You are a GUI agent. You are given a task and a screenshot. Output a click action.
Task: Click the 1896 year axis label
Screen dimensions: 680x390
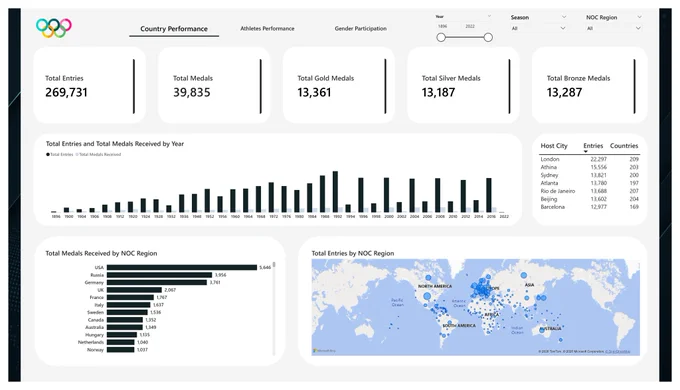coord(56,216)
